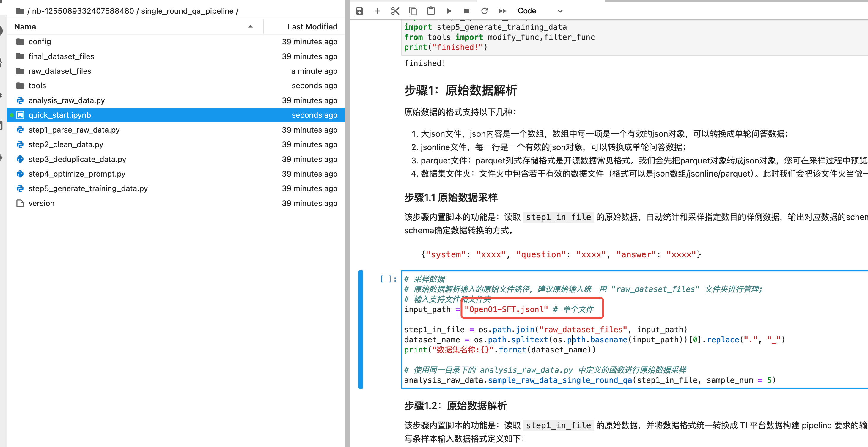This screenshot has width=868, height=447.
Task: Collapse the selected cell via blue bar
Action: tap(361, 329)
